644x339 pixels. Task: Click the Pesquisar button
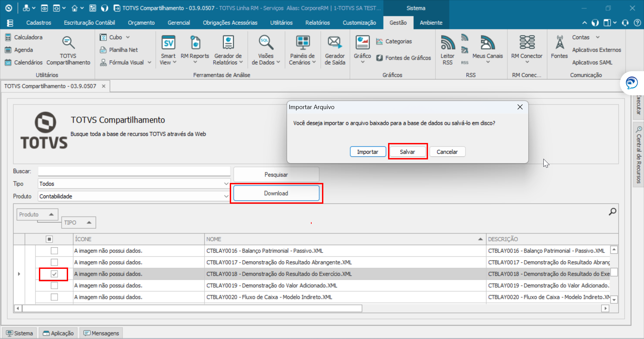[x=276, y=175]
